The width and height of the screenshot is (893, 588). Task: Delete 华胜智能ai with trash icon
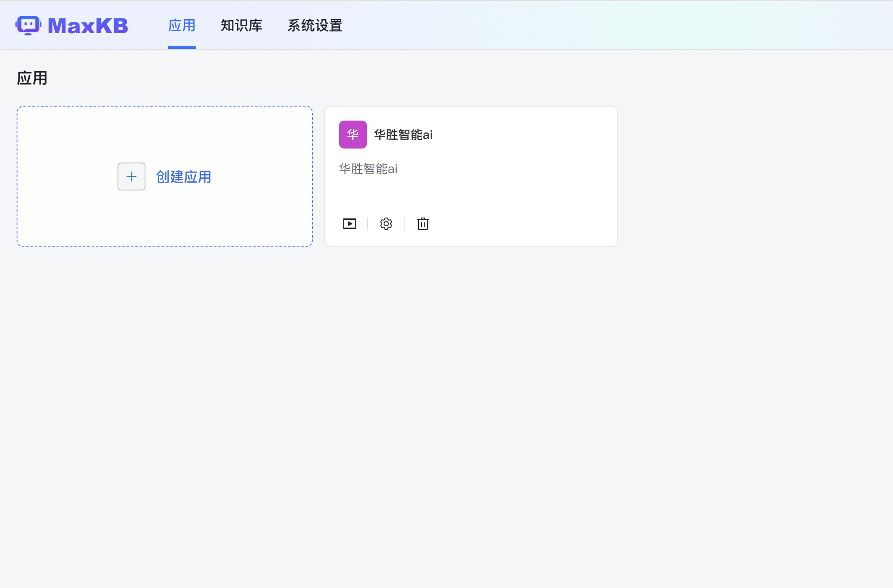pos(423,224)
